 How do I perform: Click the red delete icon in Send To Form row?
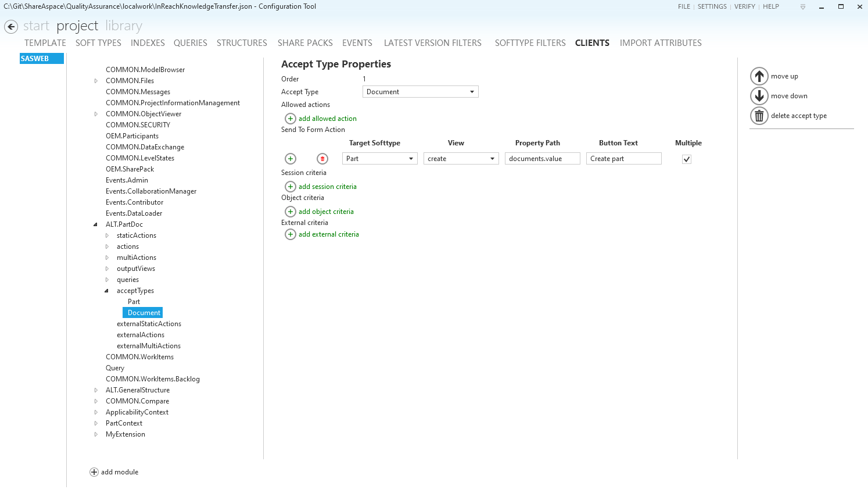pos(322,159)
